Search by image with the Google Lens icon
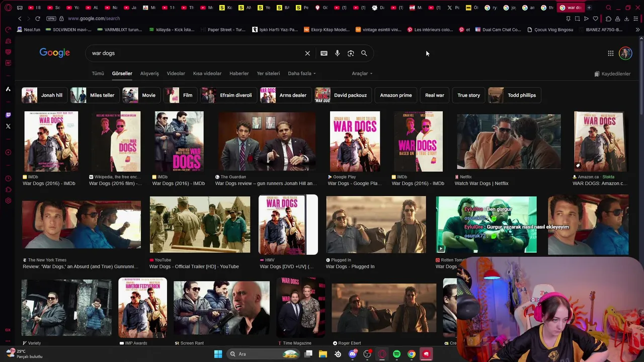This screenshot has width=644, height=362. click(351, 53)
